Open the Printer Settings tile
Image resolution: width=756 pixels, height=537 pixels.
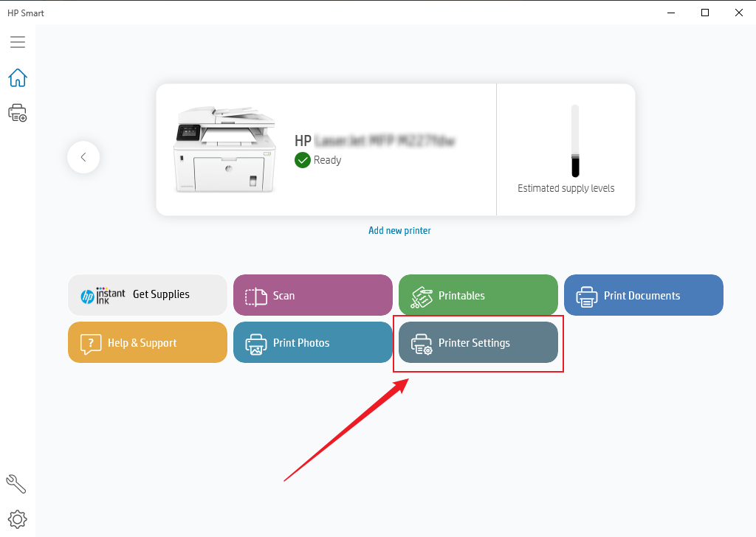point(478,342)
